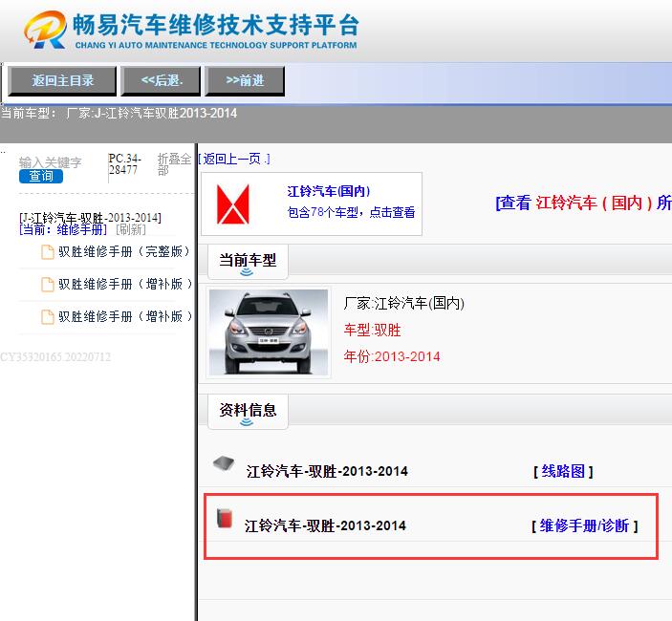
Task: Click the 车型:驭胜 text
Action: click(372, 331)
